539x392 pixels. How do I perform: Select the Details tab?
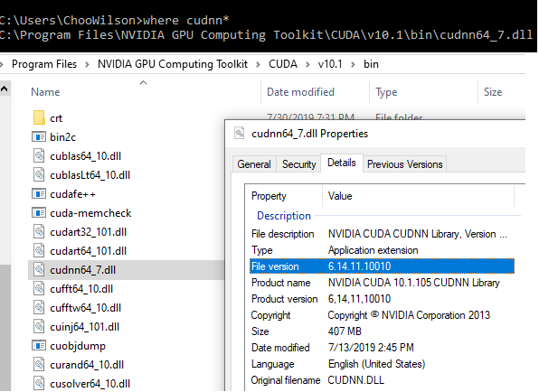point(341,163)
